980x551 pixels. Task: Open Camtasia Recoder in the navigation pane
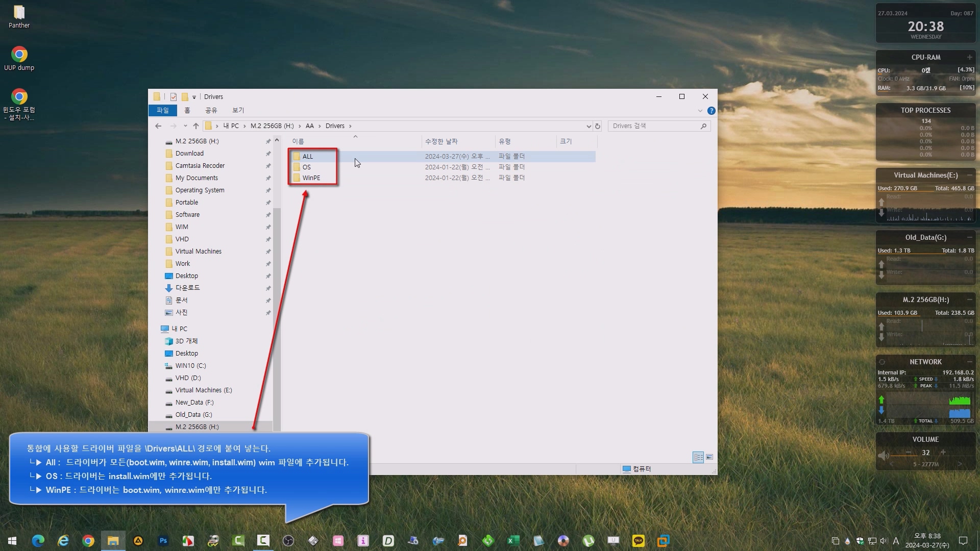(x=200, y=166)
